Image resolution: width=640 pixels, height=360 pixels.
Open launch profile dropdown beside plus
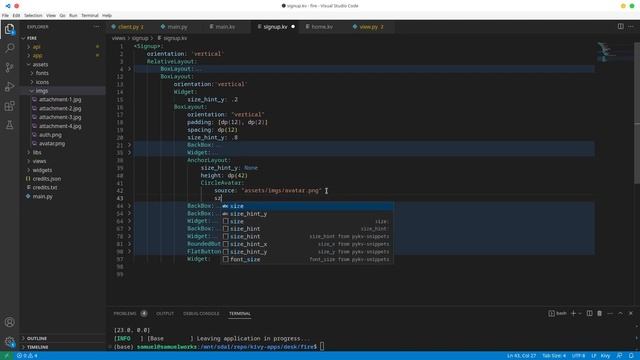(x=580, y=313)
